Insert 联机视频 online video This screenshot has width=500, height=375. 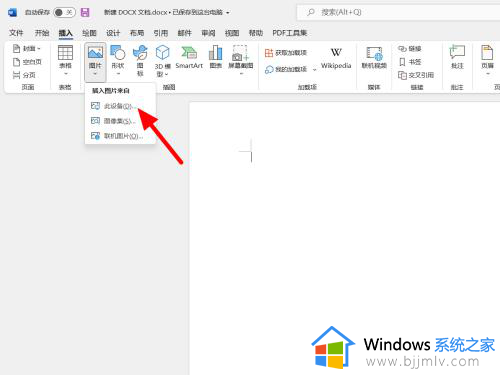tap(374, 58)
